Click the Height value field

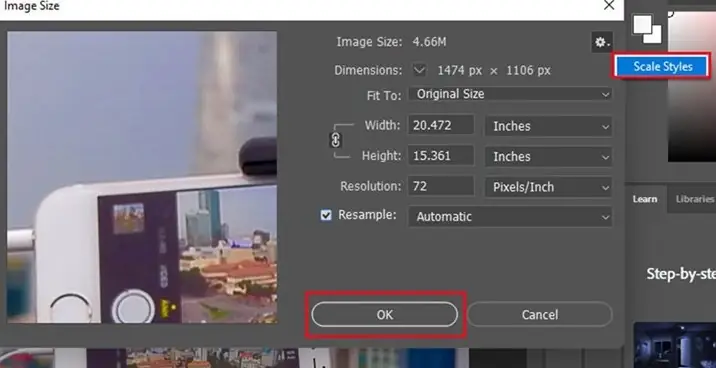pos(441,156)
